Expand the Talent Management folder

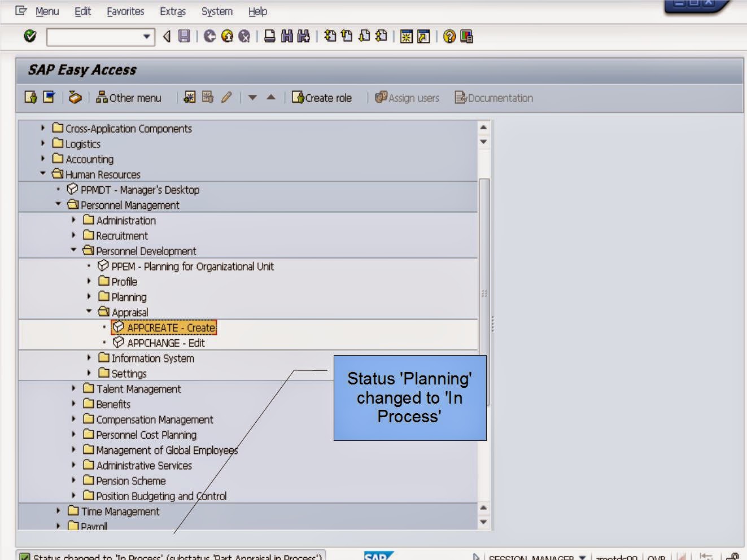click(74, 389)
